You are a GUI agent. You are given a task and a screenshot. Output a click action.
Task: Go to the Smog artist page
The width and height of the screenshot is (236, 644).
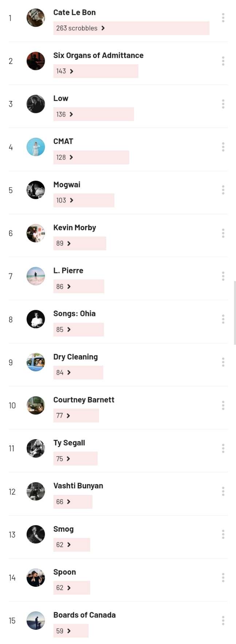(63, 529)
